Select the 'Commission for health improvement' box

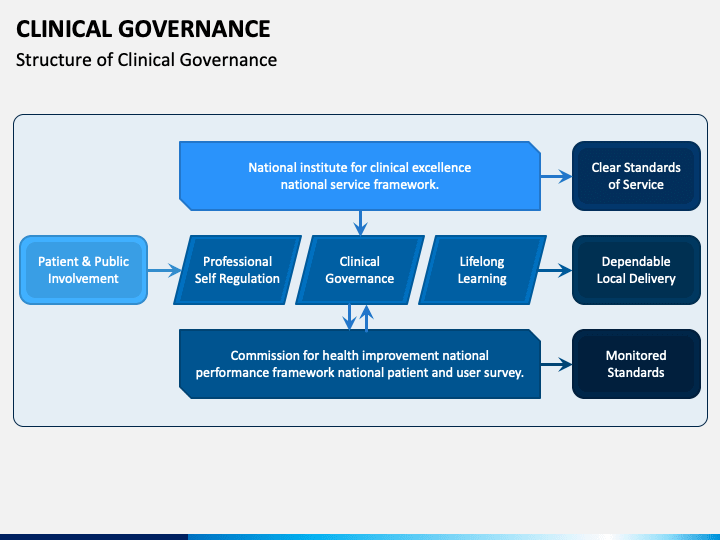coord(360,364)
